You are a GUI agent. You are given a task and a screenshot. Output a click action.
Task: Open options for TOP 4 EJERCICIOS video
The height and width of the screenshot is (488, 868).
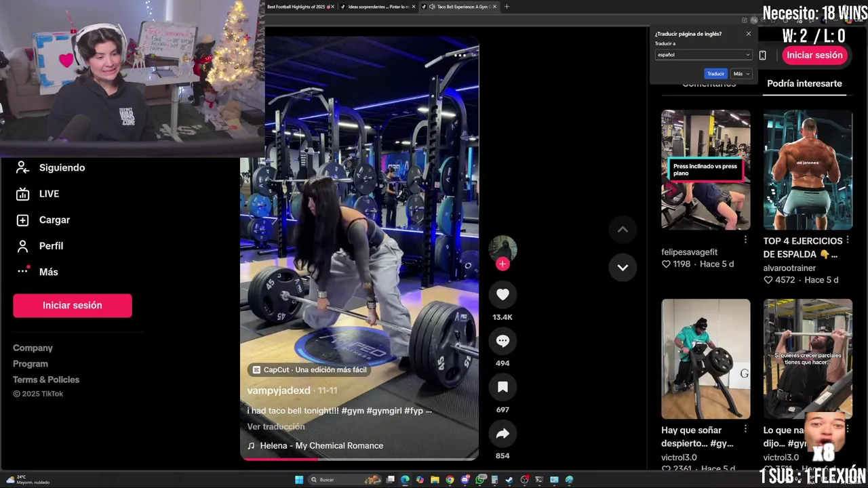point(847,240)
